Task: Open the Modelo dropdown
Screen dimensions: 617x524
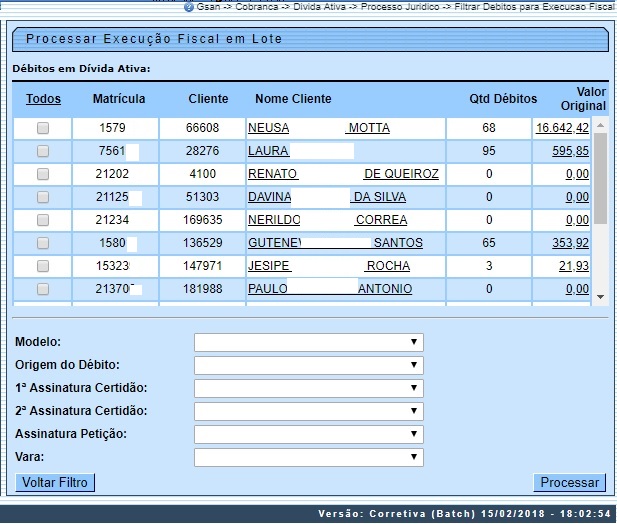Action: (308, 342)
